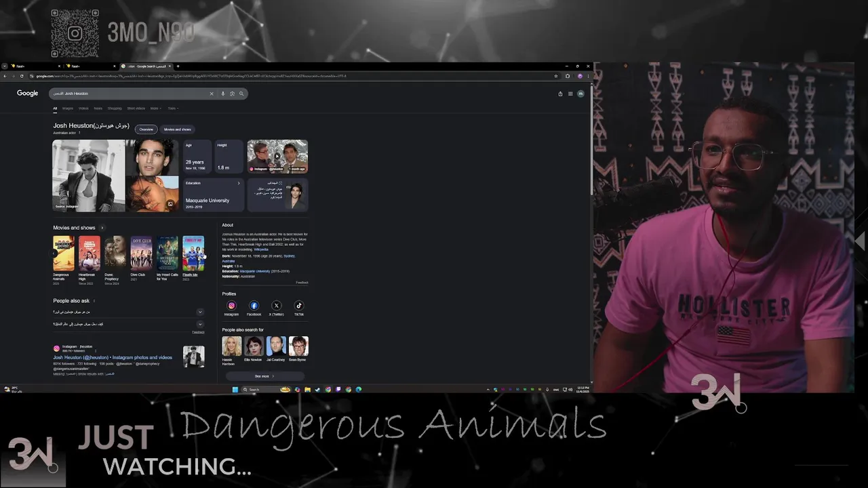Click the Google logo
This screenshot has height=488, width=868.
[28, 93]
